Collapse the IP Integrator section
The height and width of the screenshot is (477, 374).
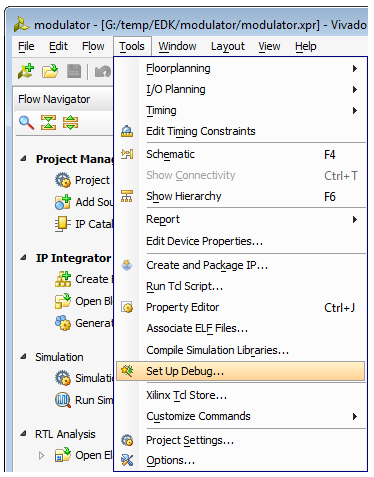[23, 258]
